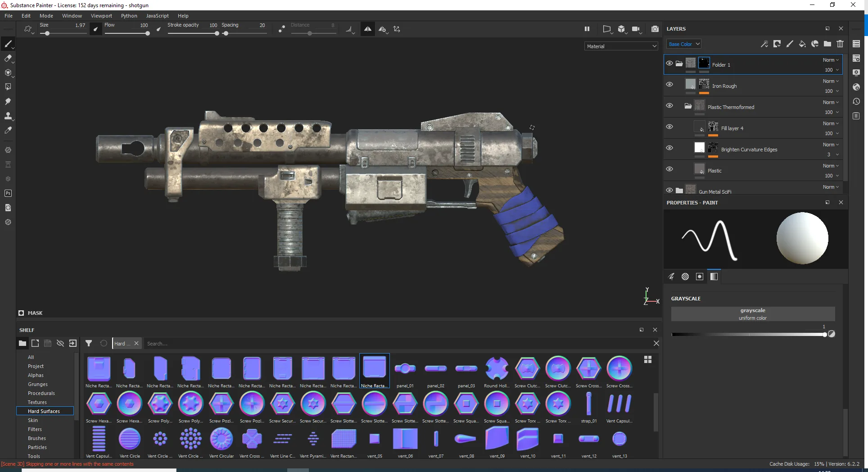This screenshot has width=868, height=472.
Task: Open Brighten Curvature Edges blend mode dropdown
Action: (831, 145)
